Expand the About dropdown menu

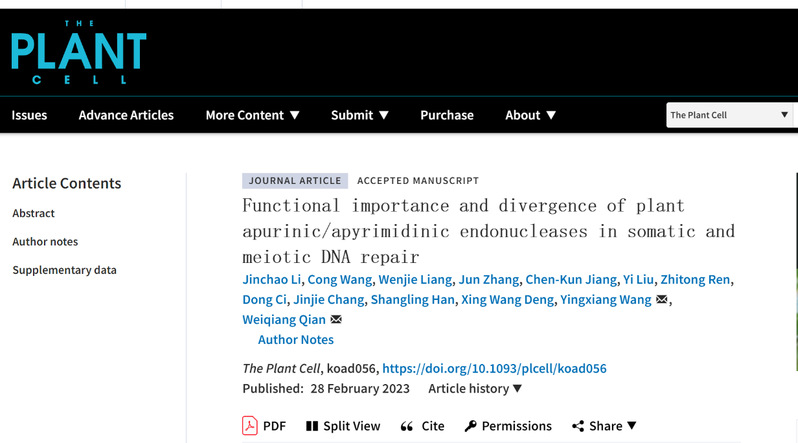(x=530, y=115)
